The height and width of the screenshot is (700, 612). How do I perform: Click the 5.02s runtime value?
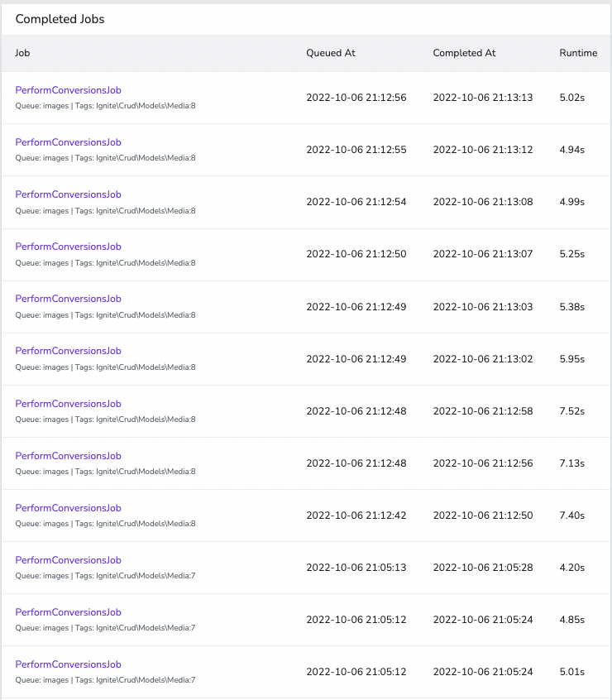coord(571,98)
